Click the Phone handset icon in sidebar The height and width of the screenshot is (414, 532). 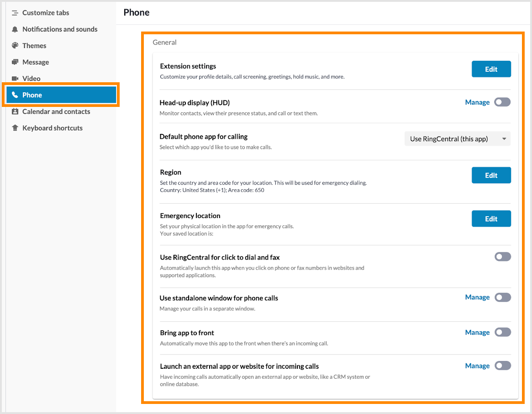pyautogui.click(x=15, y=95)
